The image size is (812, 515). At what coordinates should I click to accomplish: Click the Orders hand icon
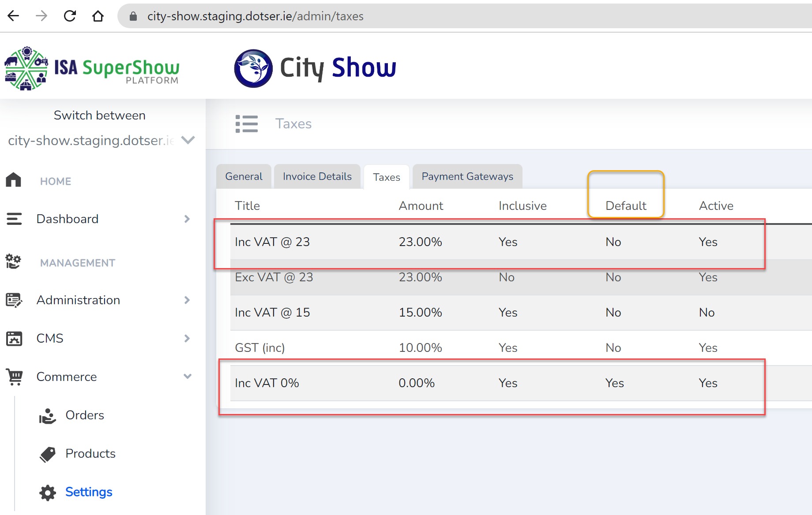pyautogui.click(x=48, y=415)
